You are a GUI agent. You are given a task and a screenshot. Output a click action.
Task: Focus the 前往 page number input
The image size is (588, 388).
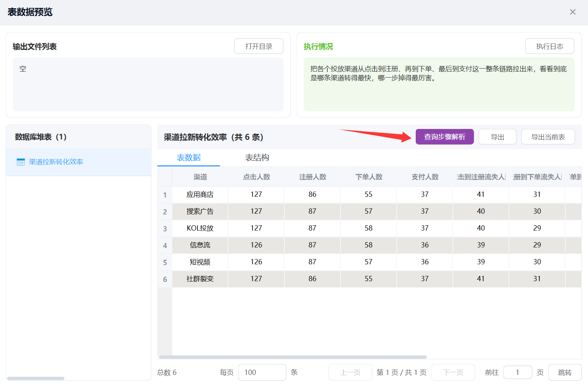coord(518,372)
